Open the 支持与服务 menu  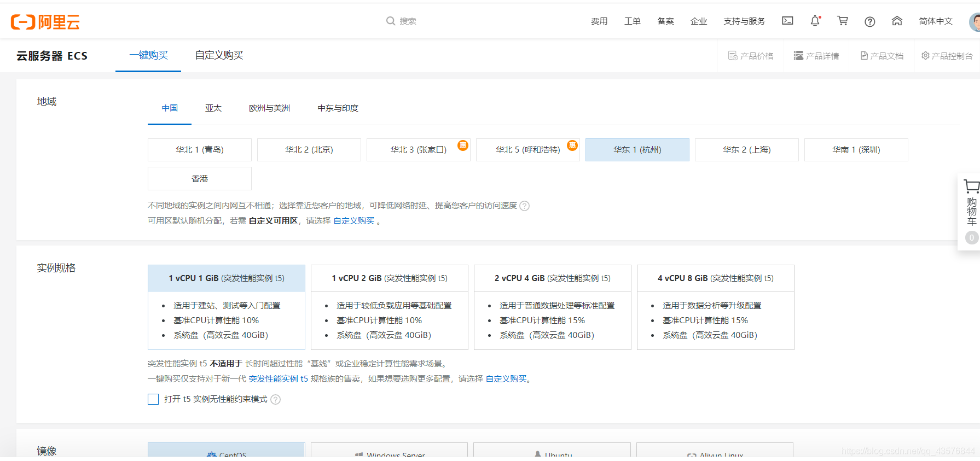(744, 21)
